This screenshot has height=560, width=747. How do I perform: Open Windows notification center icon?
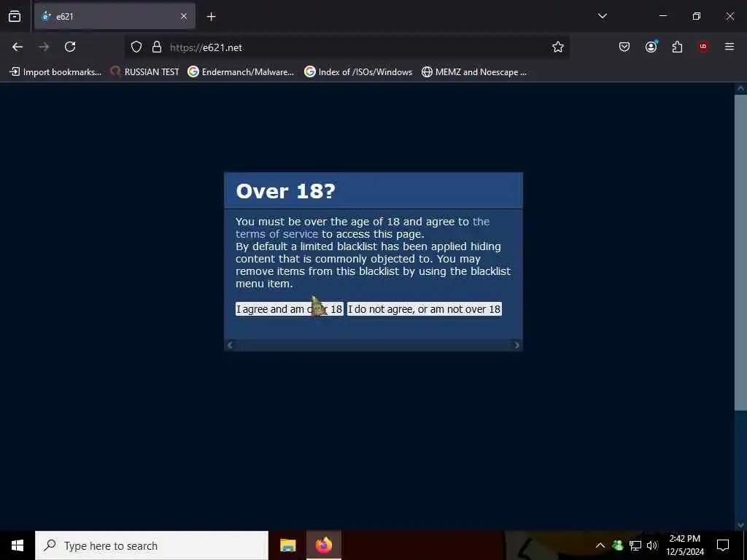click(723, 545)
